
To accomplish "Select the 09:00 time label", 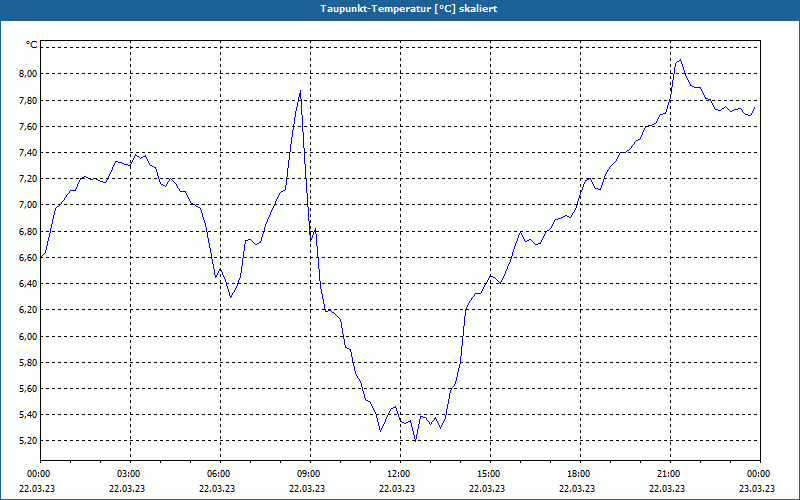I will (310, 474).
